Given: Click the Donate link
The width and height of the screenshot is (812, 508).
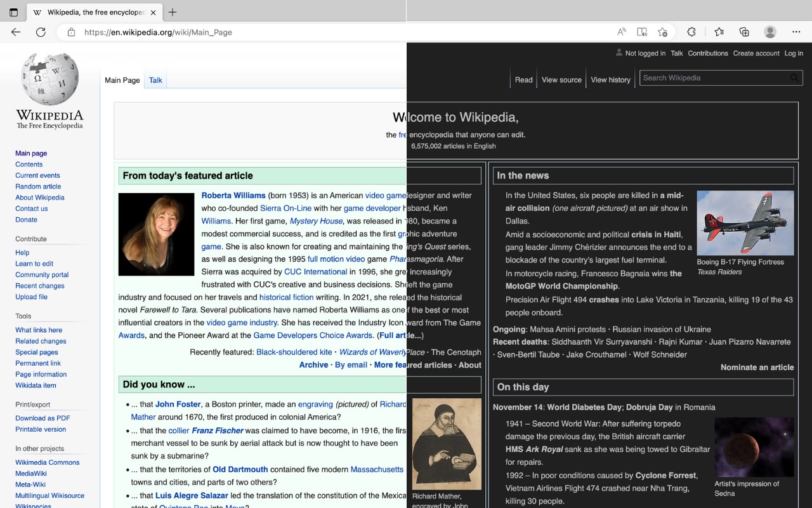Looking at the screenshot, I should 27,220.
